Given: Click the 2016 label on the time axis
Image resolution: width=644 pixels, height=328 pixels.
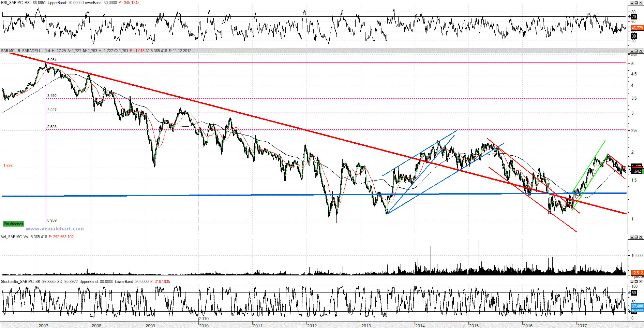Looking at the screenshot, I should 528,326.
